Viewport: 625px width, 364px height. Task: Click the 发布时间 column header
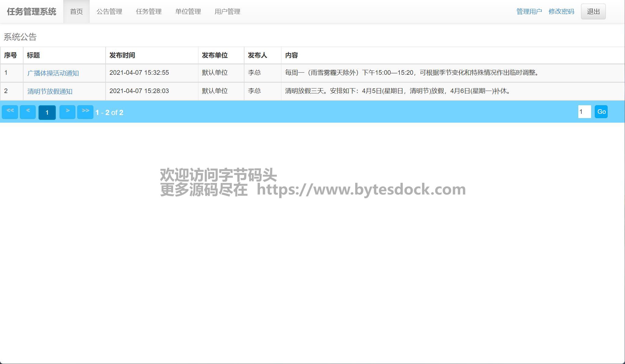tap(122, 55)
